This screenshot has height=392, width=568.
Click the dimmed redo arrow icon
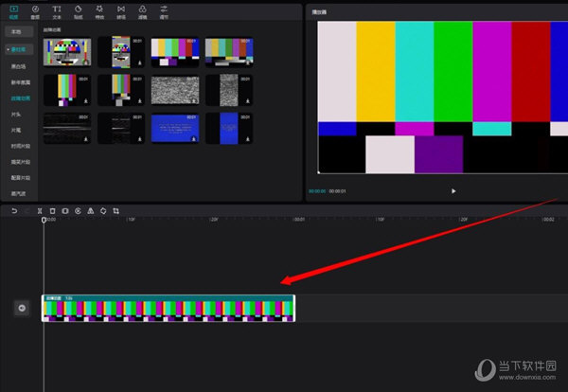27,210
